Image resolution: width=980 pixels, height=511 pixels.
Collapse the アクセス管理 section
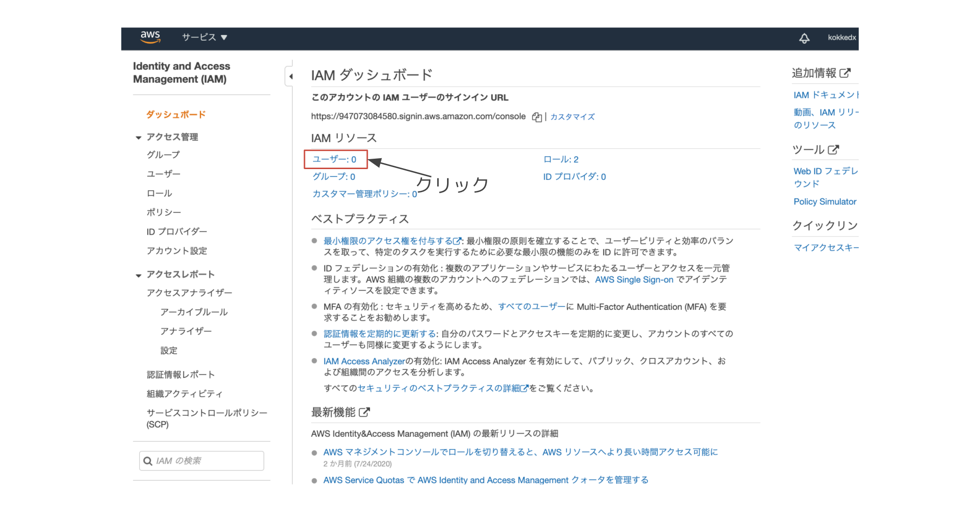[x=137, y=137]
